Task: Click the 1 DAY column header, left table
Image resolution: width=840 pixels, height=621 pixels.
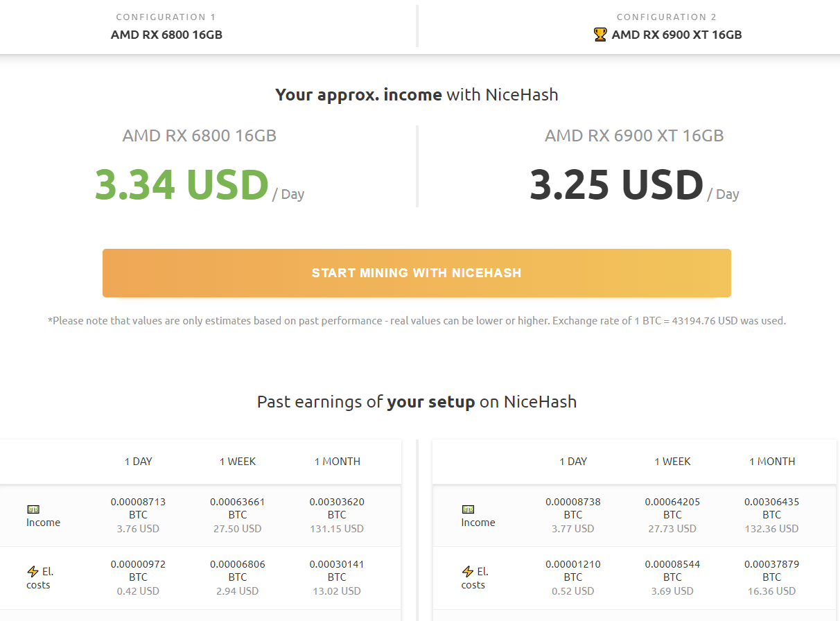Action: point(139,462)
